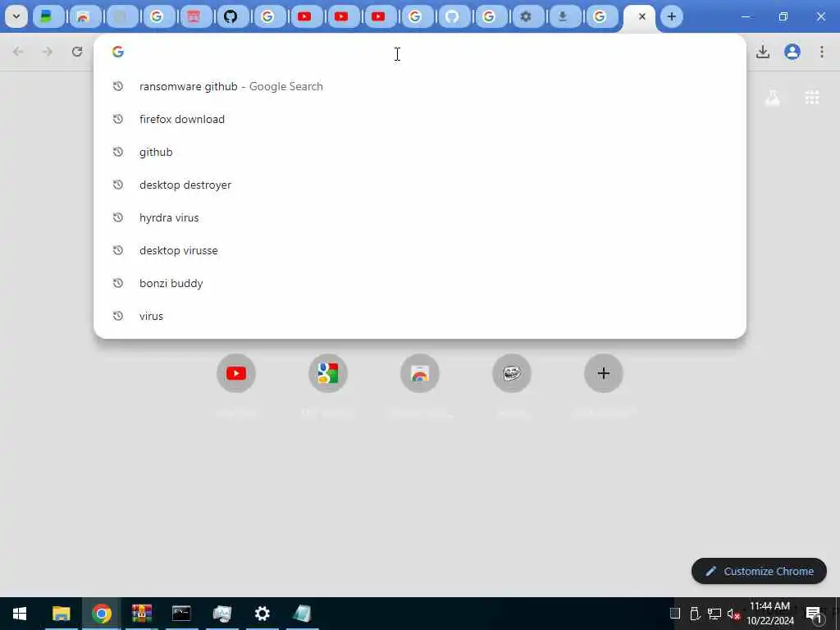Open the Search Labs flask icon
Viewport: 840px width, 630px height.
[x=772, y=98]
